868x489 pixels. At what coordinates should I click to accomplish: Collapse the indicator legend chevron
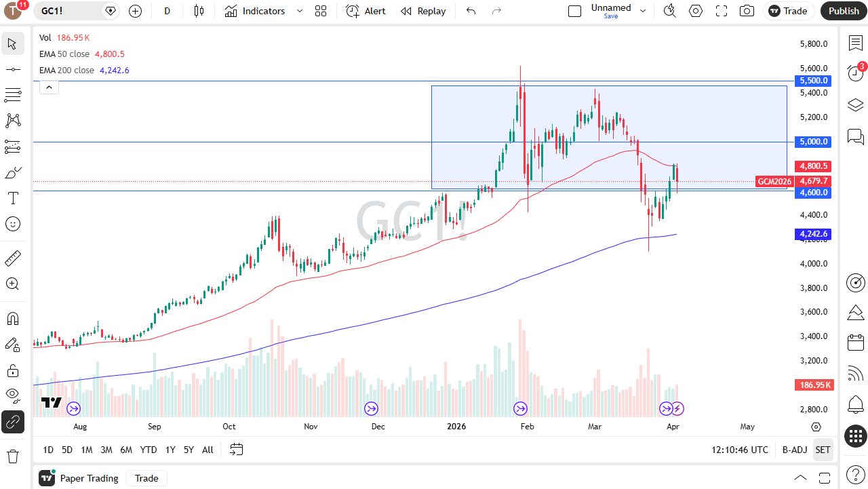pos(49,87)
